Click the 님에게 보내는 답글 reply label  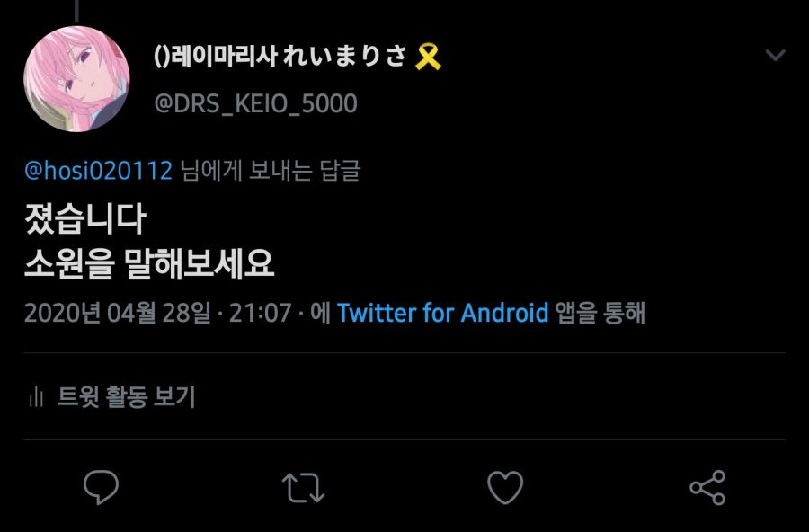(x=271, y=171)
